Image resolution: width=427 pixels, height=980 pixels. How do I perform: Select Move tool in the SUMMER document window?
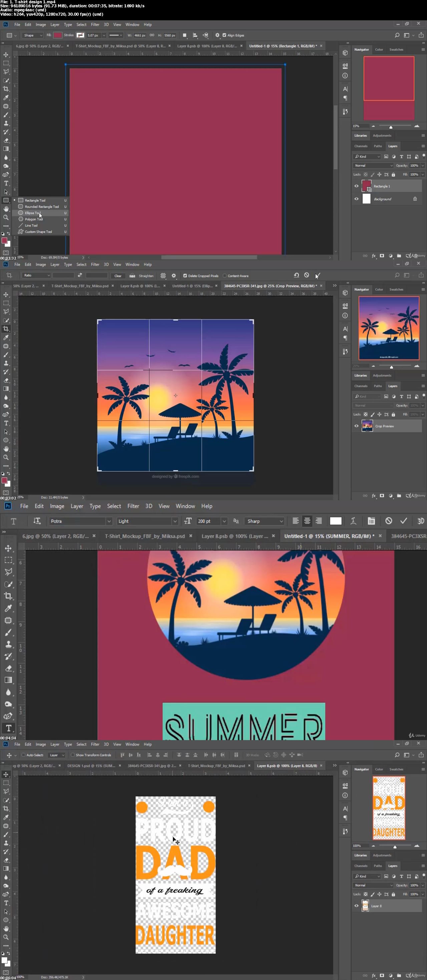[x=8, y=548]
